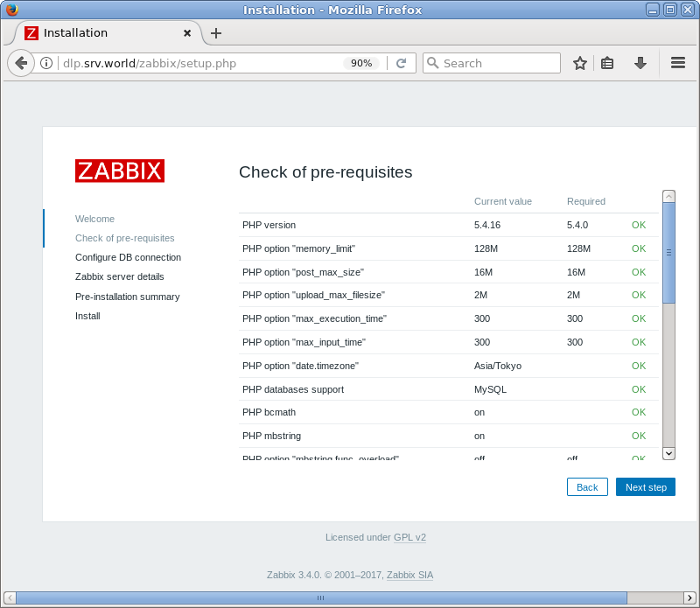Click the OK status of PHP version row

click(x=639, y=225)
